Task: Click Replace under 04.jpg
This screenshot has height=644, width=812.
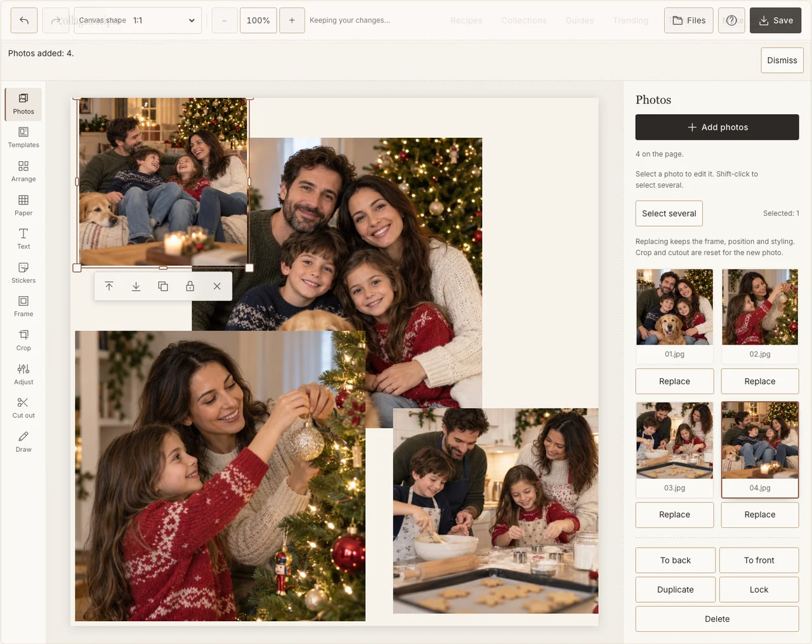Action: 760,515
